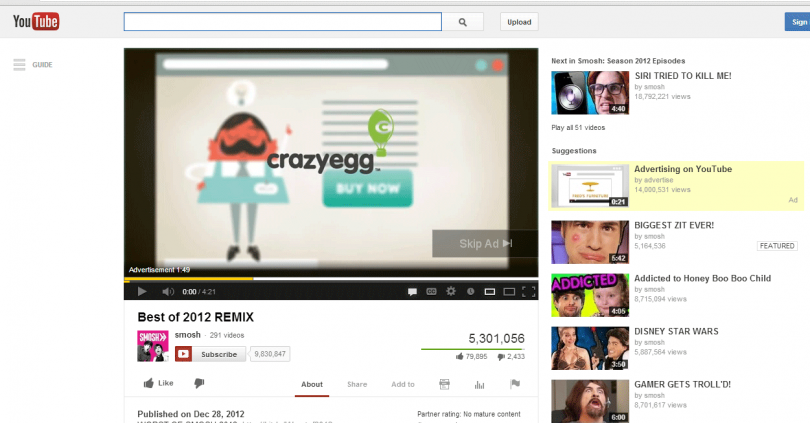This screenshot has height=423, width=810.
Task: Click the smosh channel avatar
Action: coord(152,346)
